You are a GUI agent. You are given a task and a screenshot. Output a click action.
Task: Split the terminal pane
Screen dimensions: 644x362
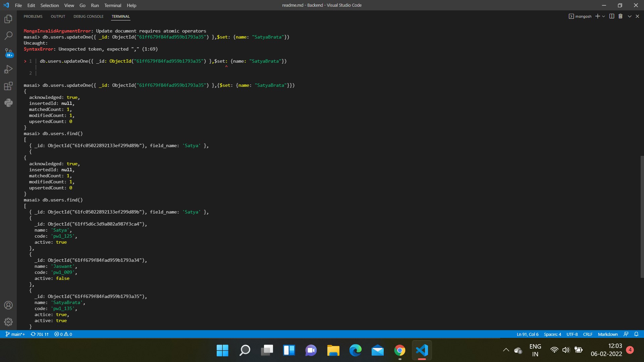pyautogui.click(x=611, y=16)
